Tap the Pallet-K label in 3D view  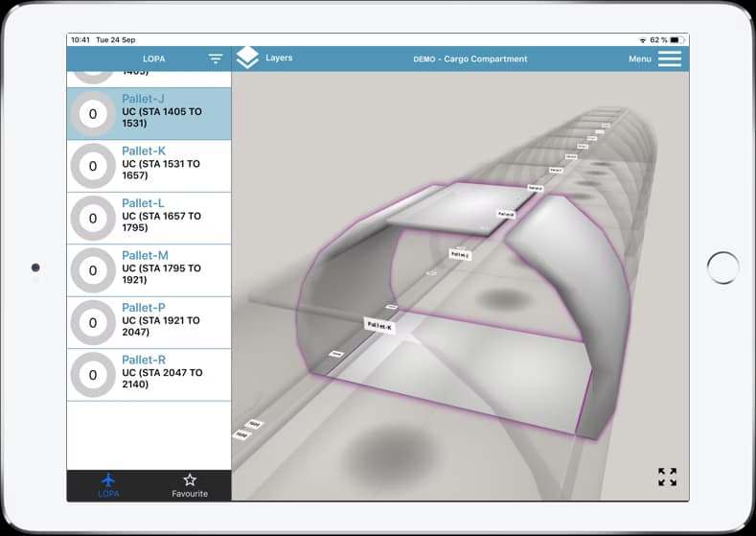click(x=380, y=326)
